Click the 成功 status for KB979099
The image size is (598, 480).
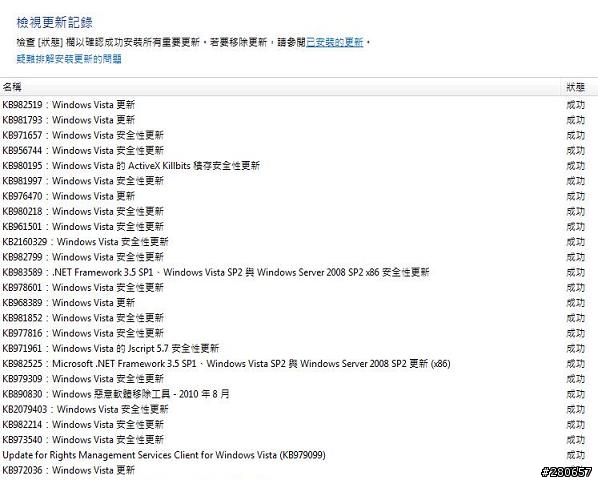point(575,455)
